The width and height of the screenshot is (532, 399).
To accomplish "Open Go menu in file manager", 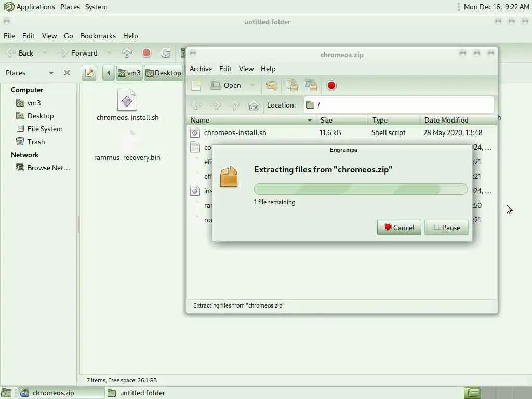I will coord(68,36).
